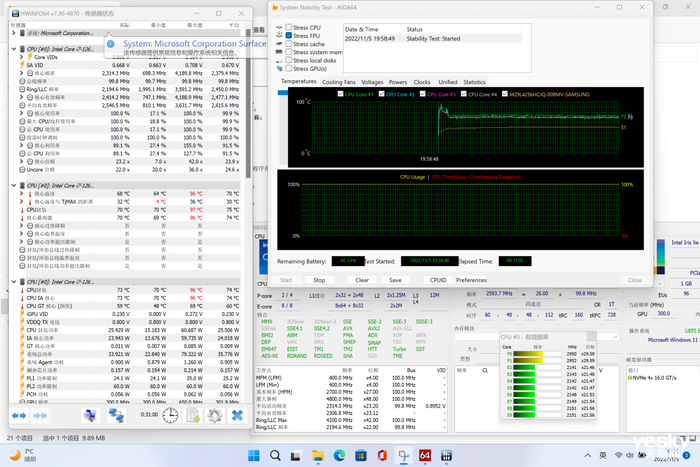Enable Stress local disks checkbox
The height and width of the screenshot is (467, 700).
pos(289,60)
